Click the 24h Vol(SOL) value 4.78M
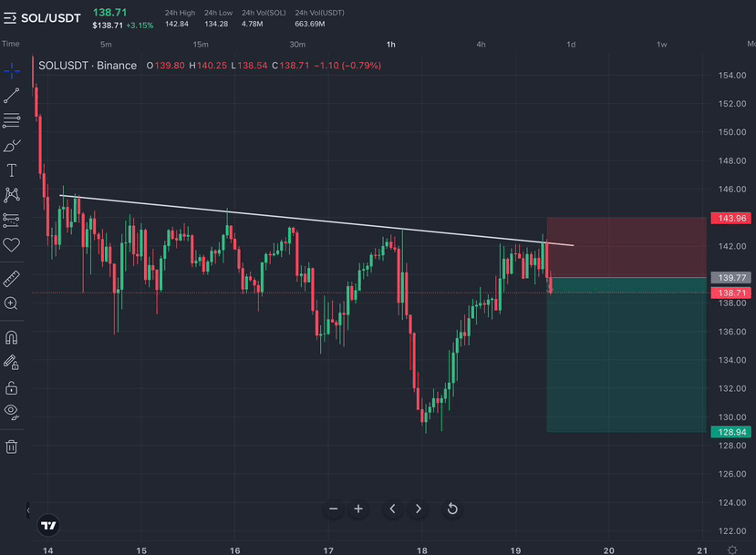756x555 pixels. click(253, 24)
